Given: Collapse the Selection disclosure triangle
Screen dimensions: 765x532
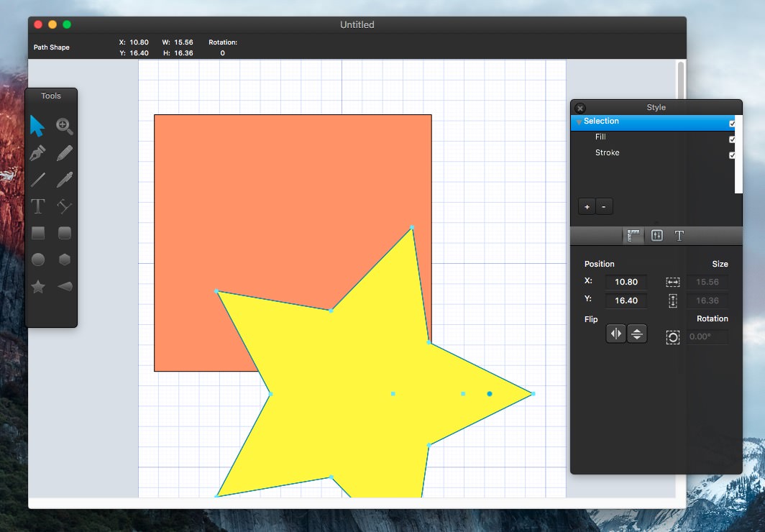Looking at the screenshot, I should (x=579, y=122).
